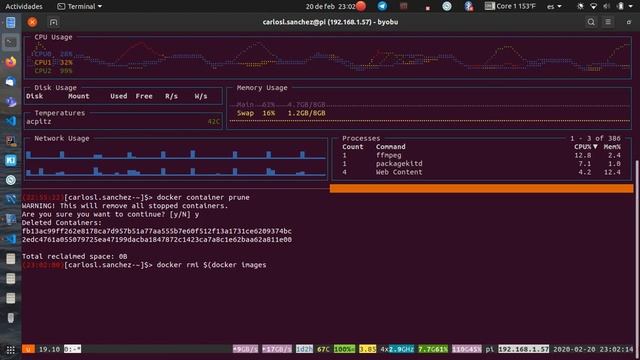Sort processes by CPU% column arrow
The width and height of the screenshot is (640, 360).
pos(596,147)
